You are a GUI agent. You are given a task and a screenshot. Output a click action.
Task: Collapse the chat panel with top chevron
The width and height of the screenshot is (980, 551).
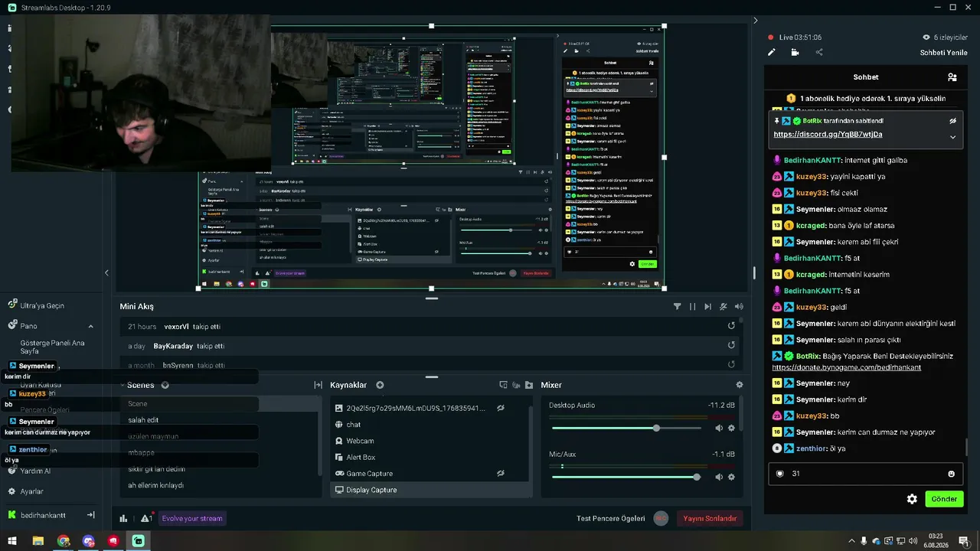click(755, 21)
